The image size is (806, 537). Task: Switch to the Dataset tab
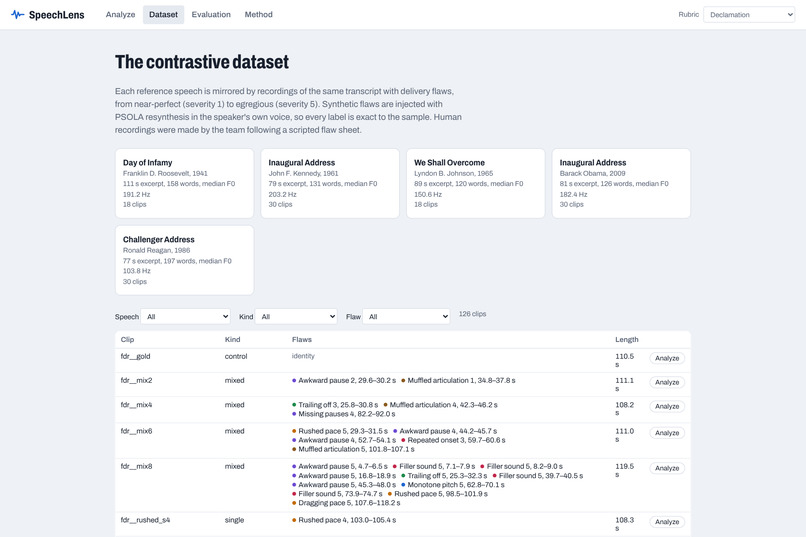pyautogui.click(x=163, y=14)
